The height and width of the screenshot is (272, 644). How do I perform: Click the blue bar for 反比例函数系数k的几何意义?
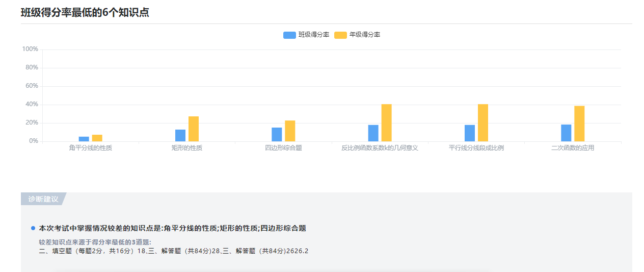click(373, 133)
